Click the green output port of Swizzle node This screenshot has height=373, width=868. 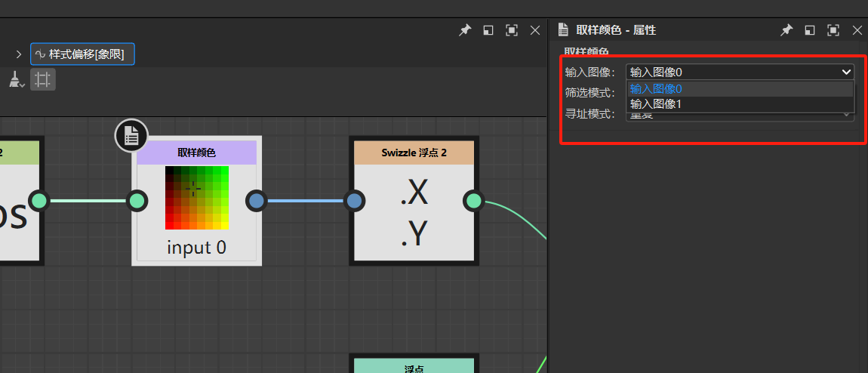(x=474, y=201)
